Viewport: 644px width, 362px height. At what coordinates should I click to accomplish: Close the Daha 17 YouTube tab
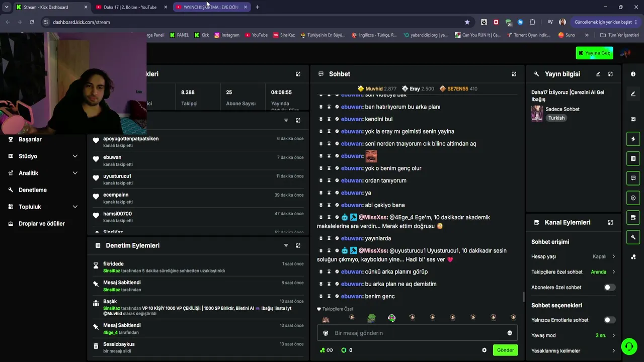(166, 7)
